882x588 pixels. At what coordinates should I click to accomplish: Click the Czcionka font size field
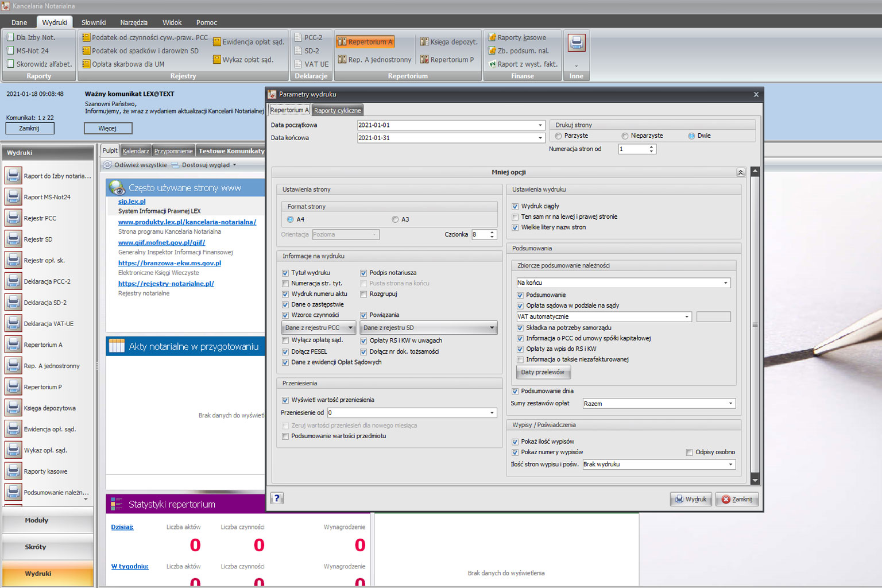point(479,234)
